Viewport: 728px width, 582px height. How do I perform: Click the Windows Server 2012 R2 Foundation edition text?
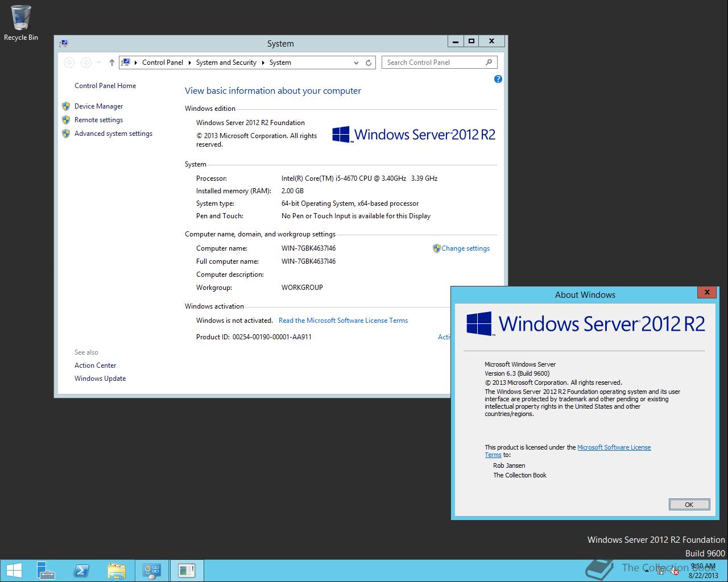pos(250,123)
